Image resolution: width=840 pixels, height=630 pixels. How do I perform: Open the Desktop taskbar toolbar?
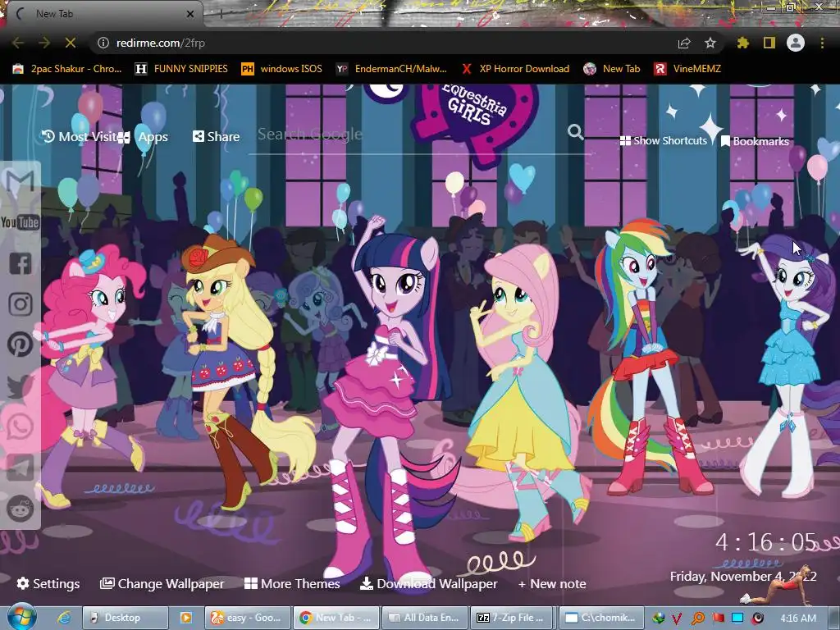[x=125, y=618]
